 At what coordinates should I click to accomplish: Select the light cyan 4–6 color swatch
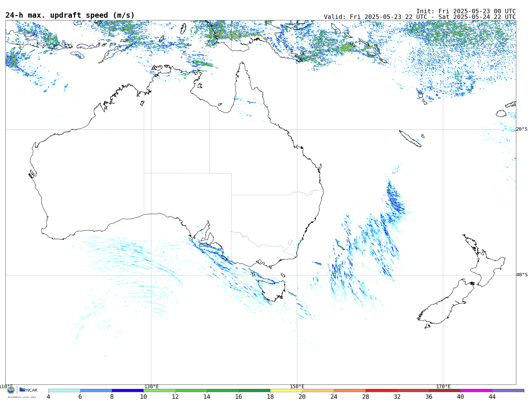64,391
